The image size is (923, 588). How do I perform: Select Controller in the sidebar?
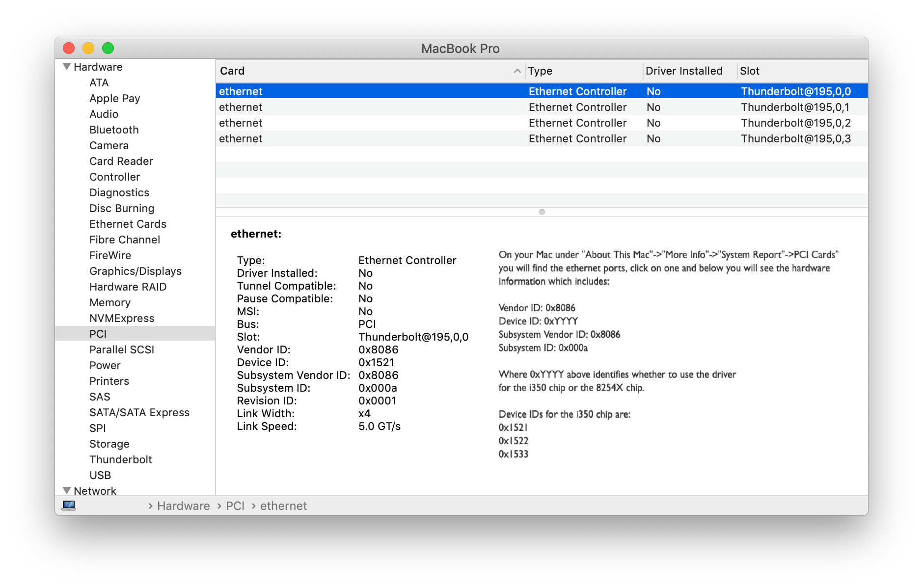115,177
